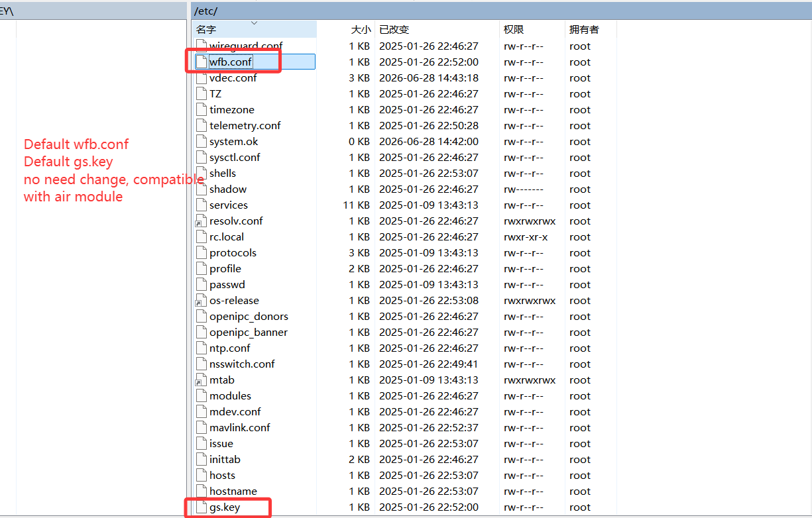Sort by the 名字 column header
This screenshot has width=812, height=518.
[254, 29]
